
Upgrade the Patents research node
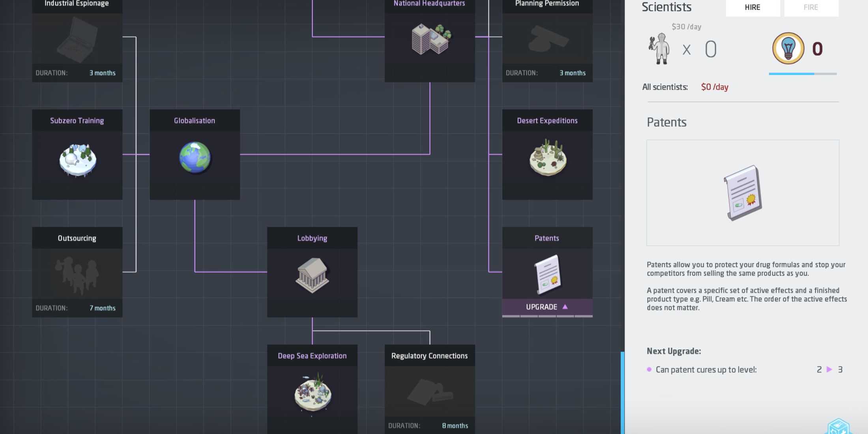547,307
